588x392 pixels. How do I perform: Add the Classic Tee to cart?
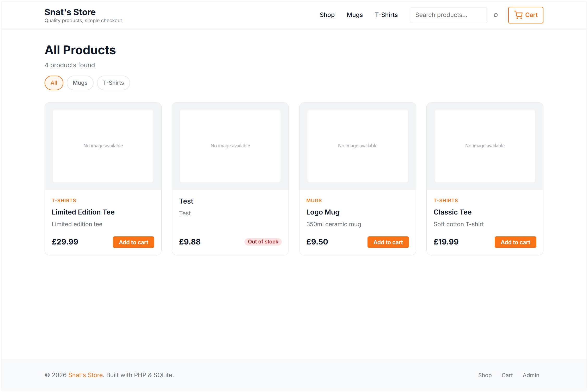pos(515,242)
